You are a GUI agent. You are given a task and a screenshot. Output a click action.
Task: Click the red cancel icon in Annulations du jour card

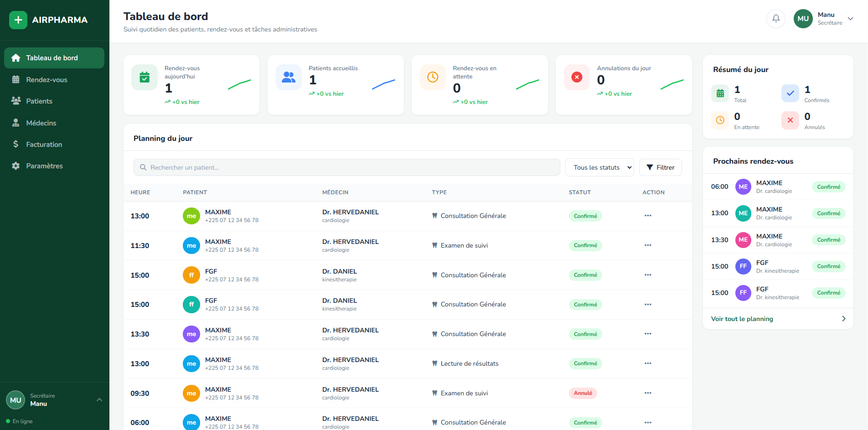577,77
